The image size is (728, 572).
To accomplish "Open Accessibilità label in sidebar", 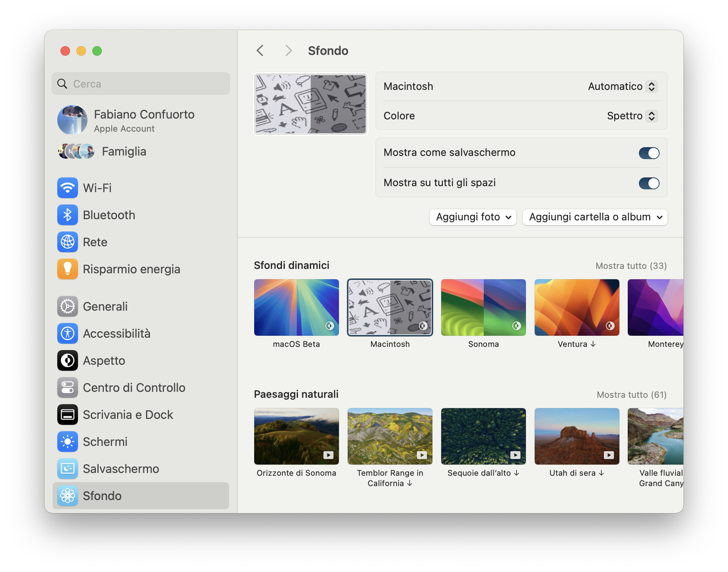I will 117,333.
